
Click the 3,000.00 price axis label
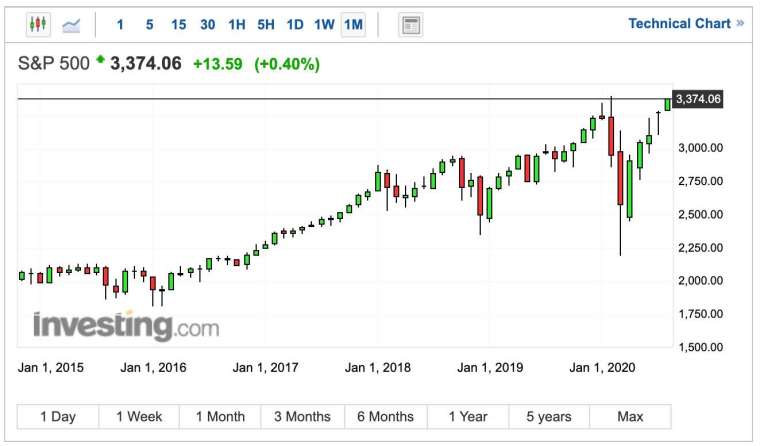point(700,148)
